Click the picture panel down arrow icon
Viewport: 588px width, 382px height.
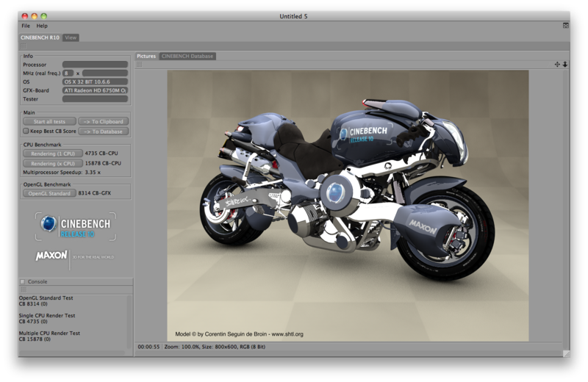point(564,65)
